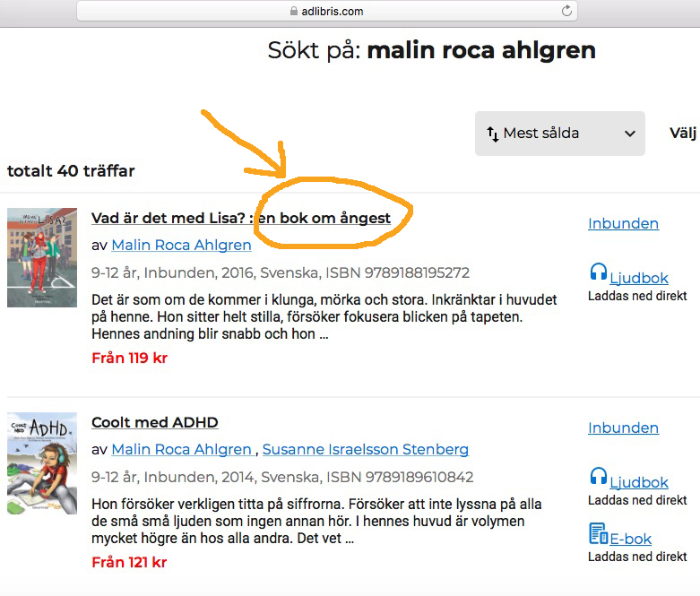Image resolution: width=700 pixels, height=596 pixels.
Task: Click the price Från 121 kr
Action: [x=129, y=563]
